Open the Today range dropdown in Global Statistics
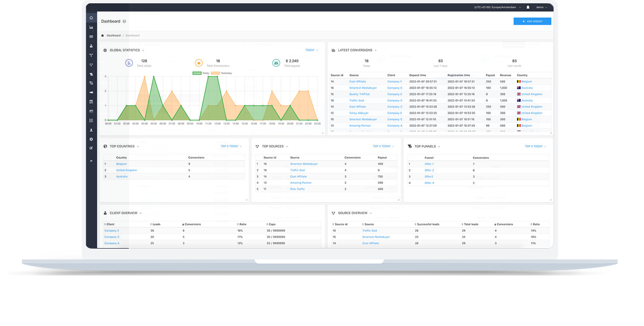The height and width of the screenshot is (326, 644). (311, 50)
